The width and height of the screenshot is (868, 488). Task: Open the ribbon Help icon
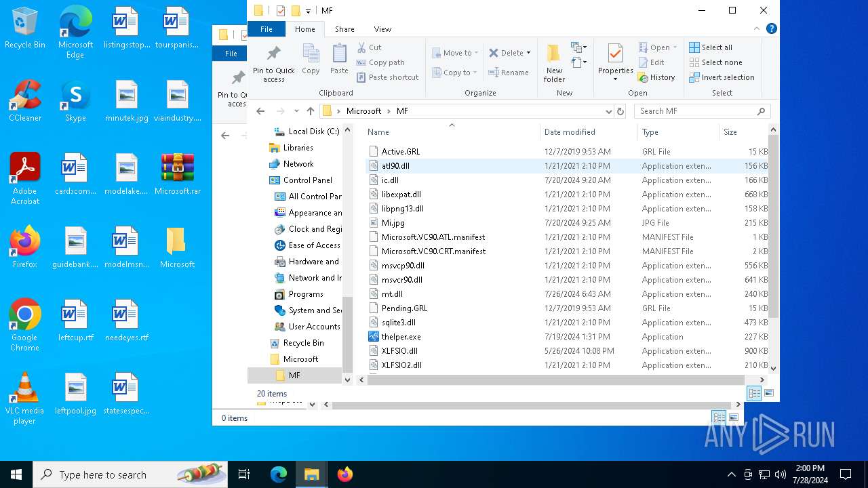771,28
